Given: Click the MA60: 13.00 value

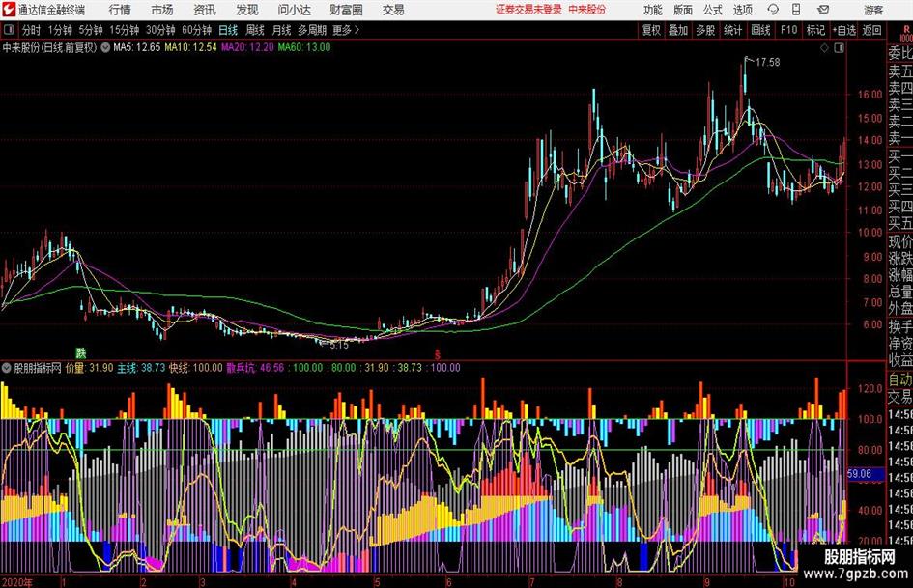Looking at the screenshot, I should click(x=304, y=47).
